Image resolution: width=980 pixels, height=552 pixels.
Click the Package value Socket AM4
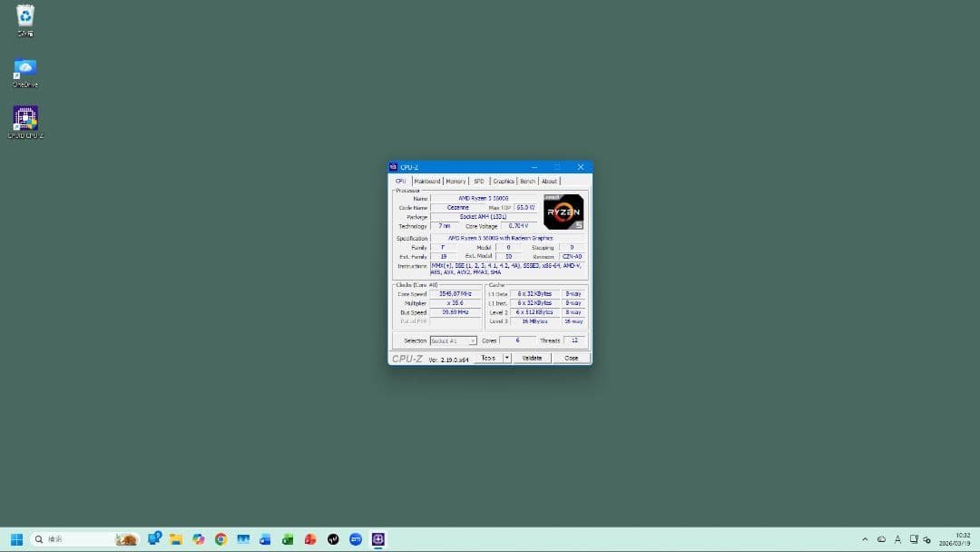(483, 217)
